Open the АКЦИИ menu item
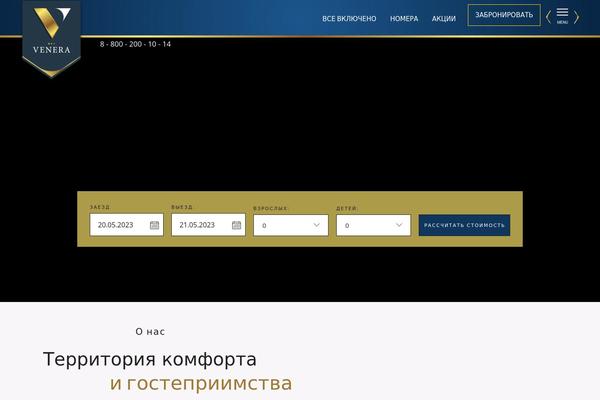Image resolution: width=600 pixels, height=400 pixels. tap(443, 18)
